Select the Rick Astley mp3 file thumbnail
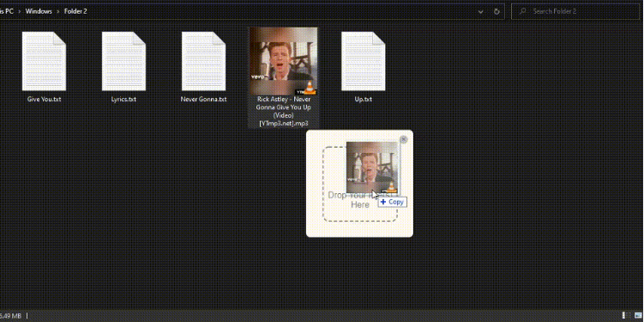Screen dimensions: 644x322 coord(283,61)
